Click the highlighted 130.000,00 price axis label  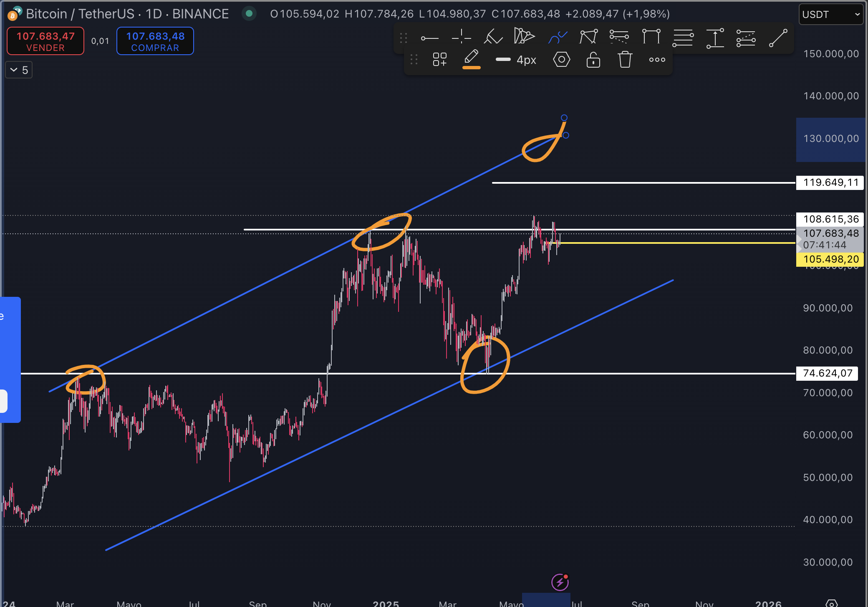831,139
